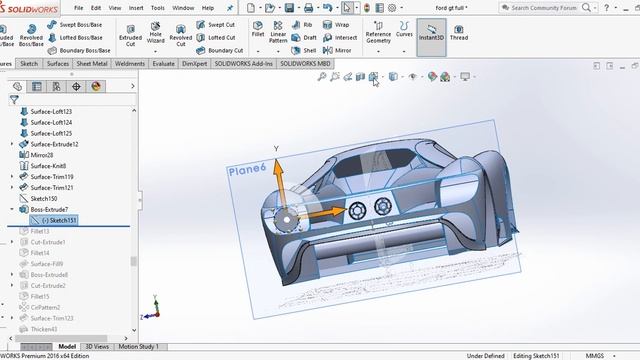Image resolution: width=640 pixels, height=360 pixels.
Task: Open the MMGS unit system selector
Action: coord(595,356)
